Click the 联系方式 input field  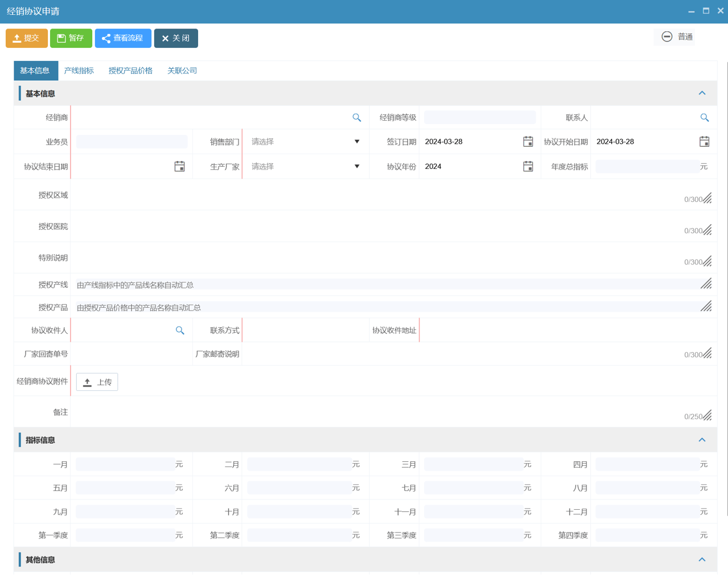(306, 331)
